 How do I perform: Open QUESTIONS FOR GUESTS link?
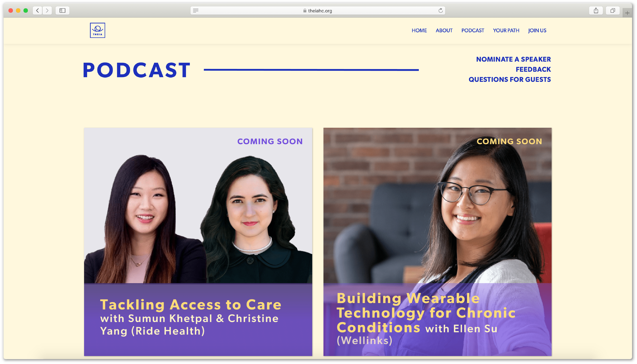[x=509, y=79]
